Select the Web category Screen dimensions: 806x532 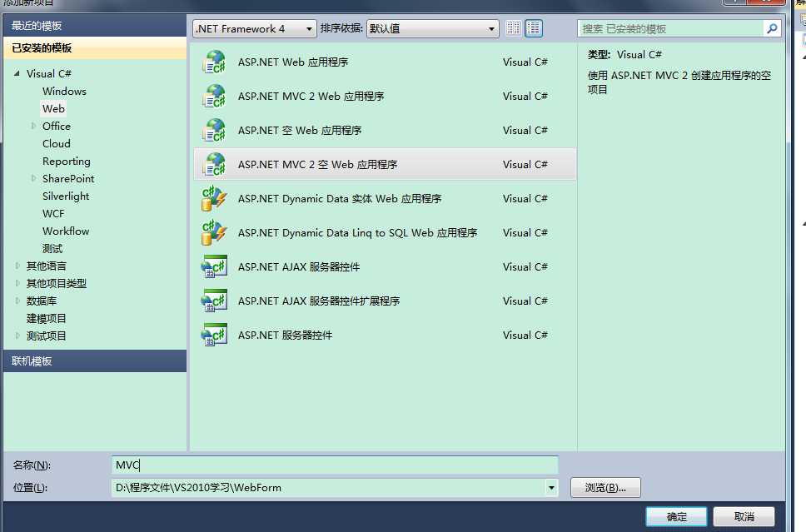pyautogui.click(x=53, y=108)
